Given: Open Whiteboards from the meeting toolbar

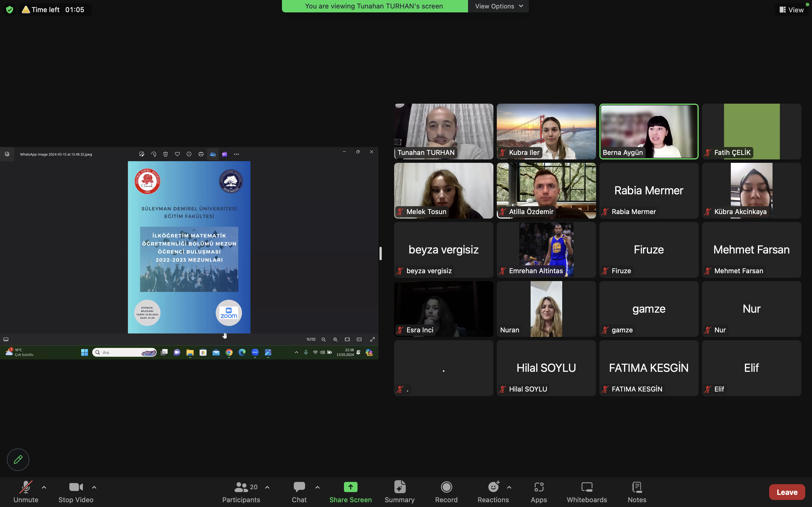Looking at the screenshot, I should 586,487.
